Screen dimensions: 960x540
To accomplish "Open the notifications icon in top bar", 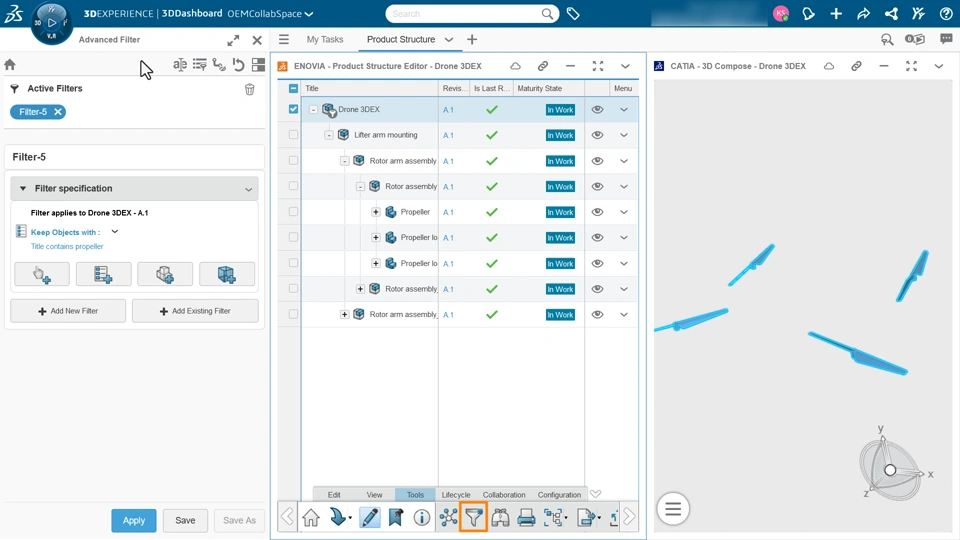I will (x=808, y=13).
